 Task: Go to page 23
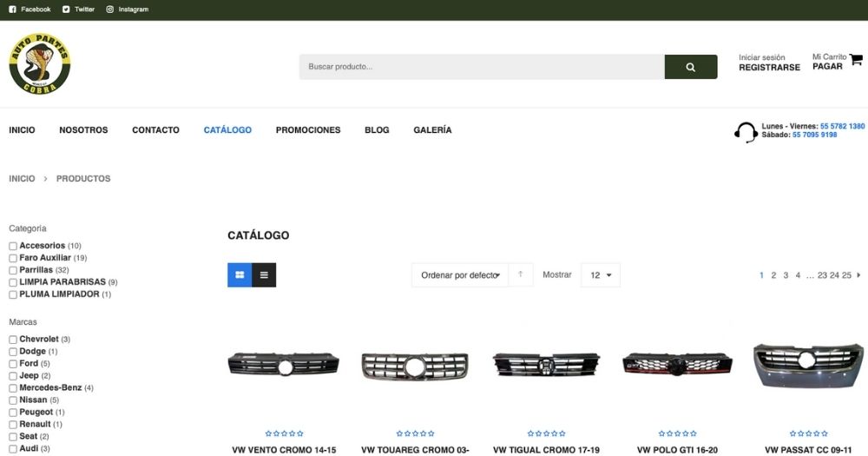click(822, 275)
